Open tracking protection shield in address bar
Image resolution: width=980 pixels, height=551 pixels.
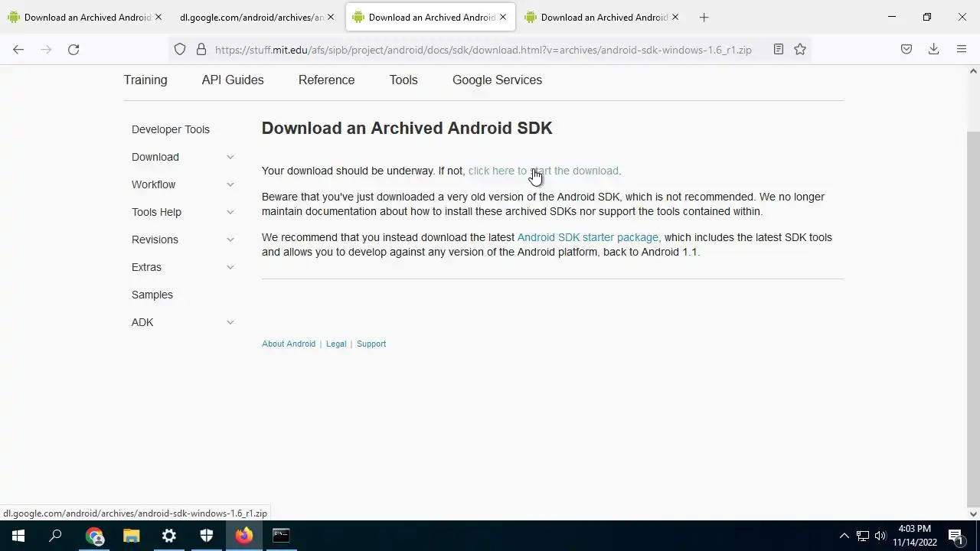coord(180,49)
